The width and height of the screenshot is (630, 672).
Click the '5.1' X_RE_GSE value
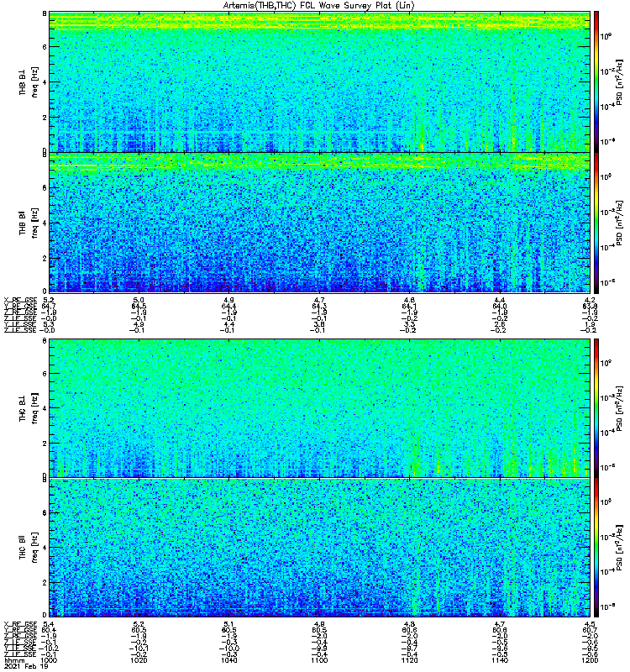pyautogui.click(x=228, y=624)
